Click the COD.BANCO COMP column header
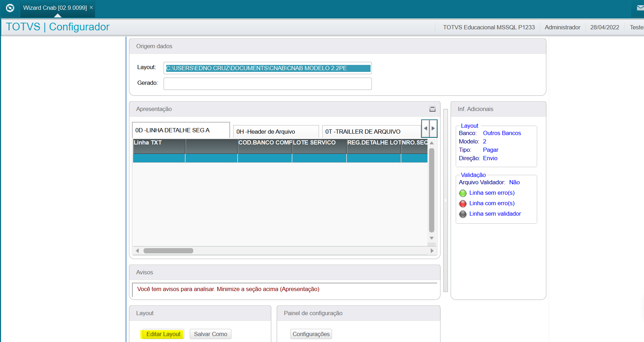 coord(265,146)
